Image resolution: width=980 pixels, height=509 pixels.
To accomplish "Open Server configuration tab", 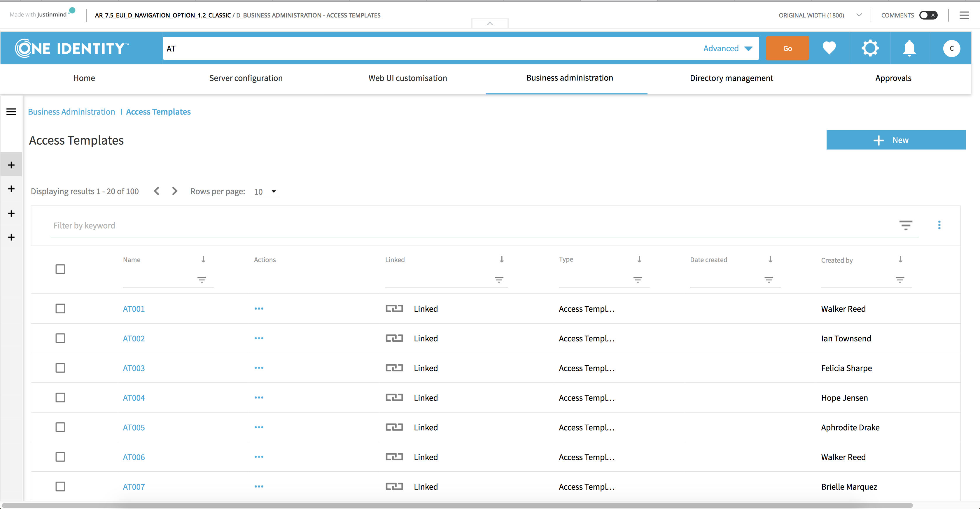I will point(246,78).
